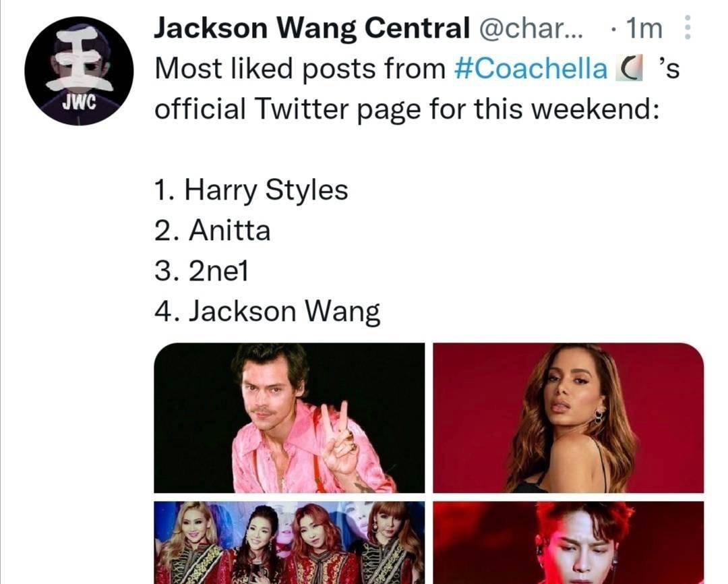Click the 1m tweet timestamp

tap(644, 29)
